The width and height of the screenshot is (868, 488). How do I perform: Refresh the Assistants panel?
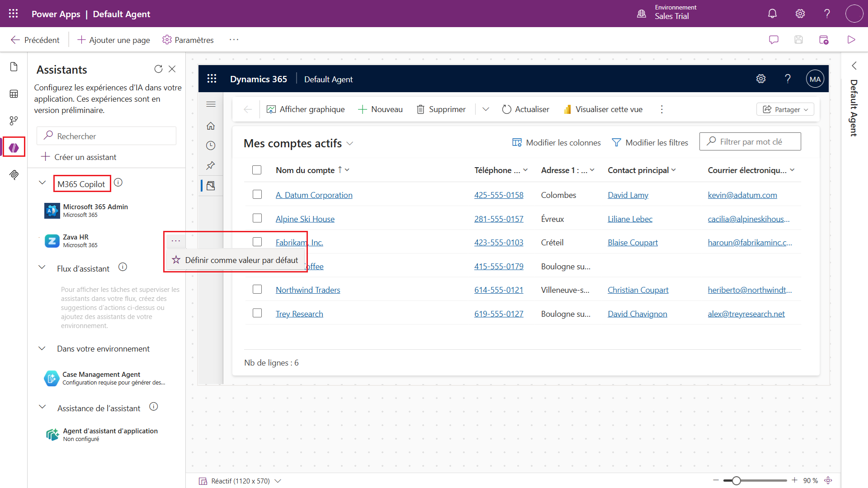pyautogui.click(x=158, y=69)
